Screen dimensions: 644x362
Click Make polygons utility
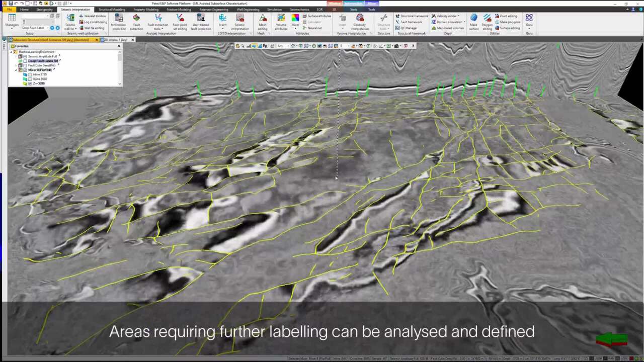pos(507,22)
